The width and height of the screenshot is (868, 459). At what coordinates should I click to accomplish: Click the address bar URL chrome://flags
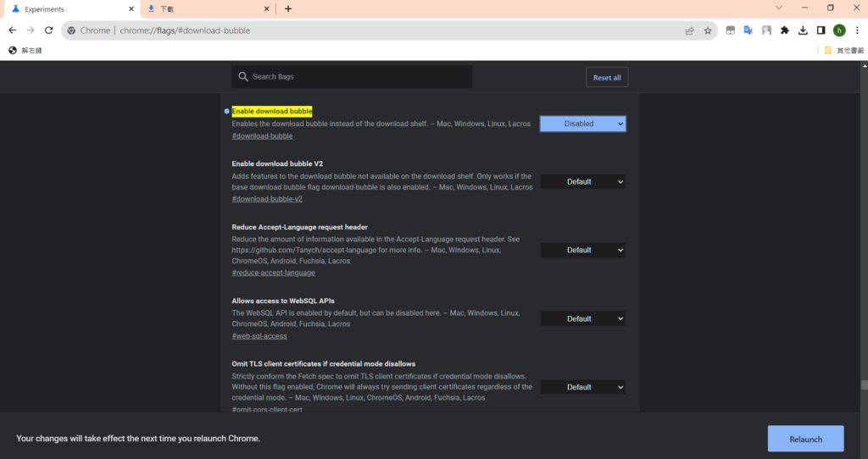click(185, 30)
